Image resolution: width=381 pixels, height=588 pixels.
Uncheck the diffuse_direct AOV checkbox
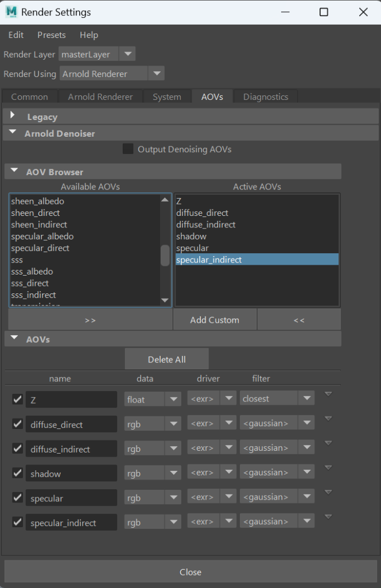tap(17, 424)
